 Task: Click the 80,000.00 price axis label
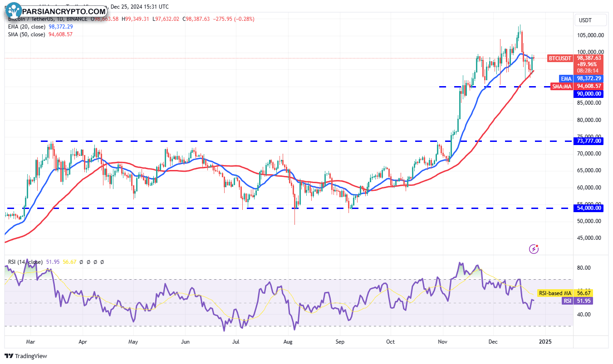[x=589, y=120]
